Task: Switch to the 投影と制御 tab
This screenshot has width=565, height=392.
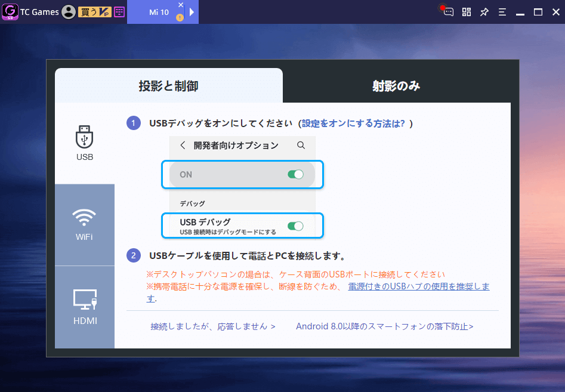Action: 168,86
